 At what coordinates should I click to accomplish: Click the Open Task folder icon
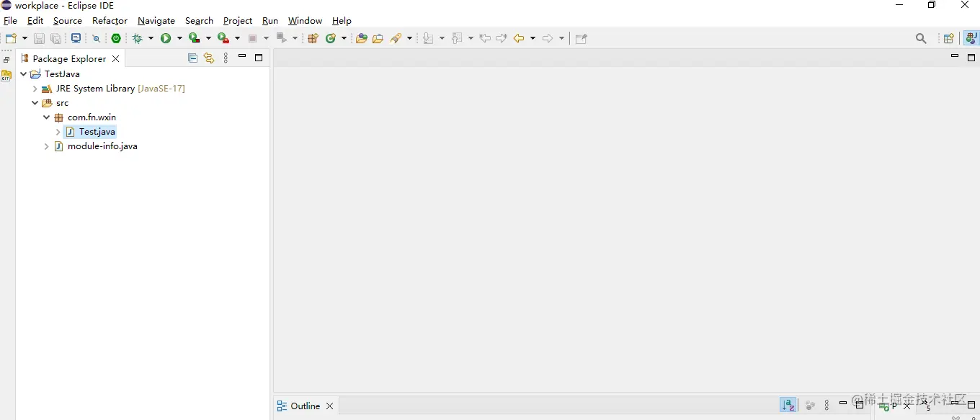coord(378,38)
